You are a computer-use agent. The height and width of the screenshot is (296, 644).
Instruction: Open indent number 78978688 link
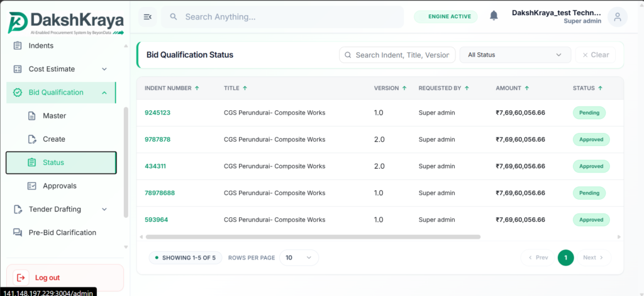(x=160, y=193)
